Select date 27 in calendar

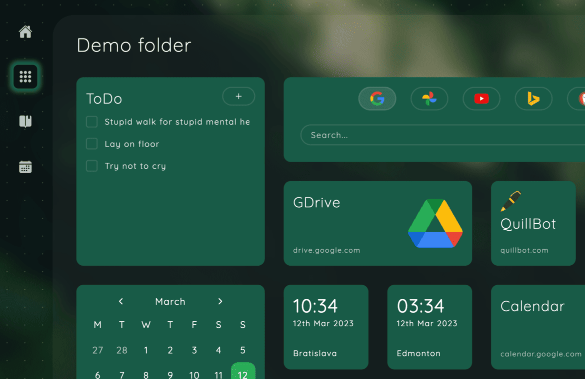(x=98, y=350)
